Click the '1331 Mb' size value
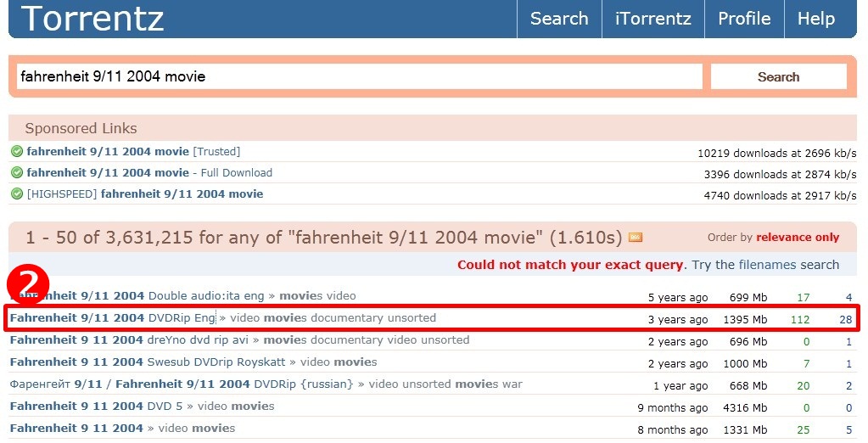Screen dimensions: 868x443 [x=745, y=430]
